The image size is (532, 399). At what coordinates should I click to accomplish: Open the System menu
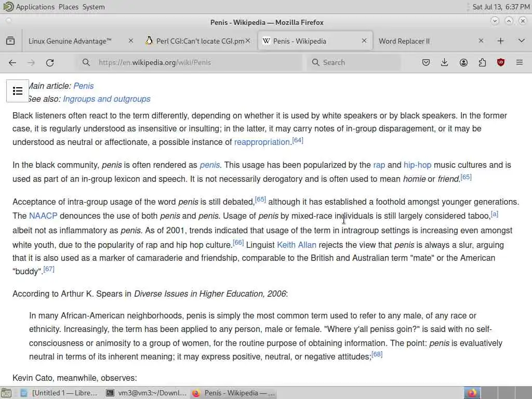pyautogui.click(x=94, y=7)
